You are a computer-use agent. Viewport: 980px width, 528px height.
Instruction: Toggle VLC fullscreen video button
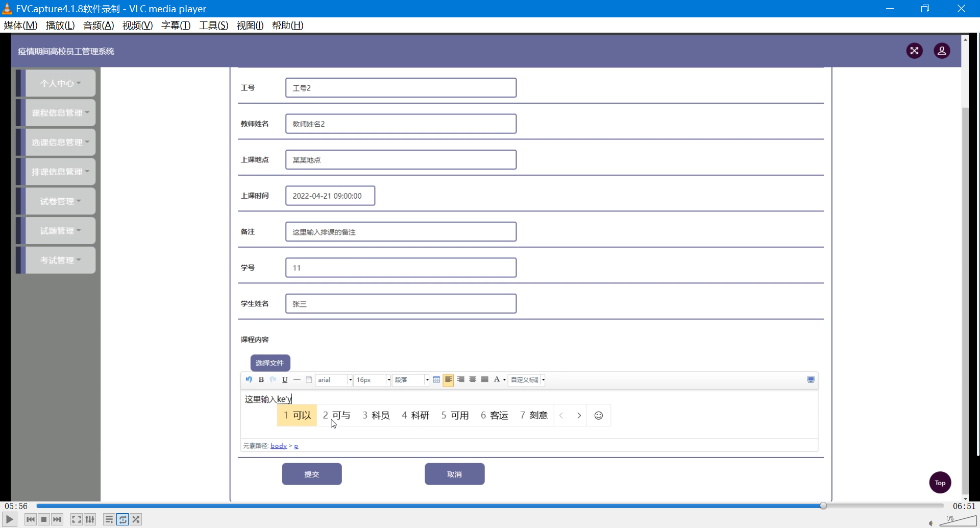(x=77, y=519)
